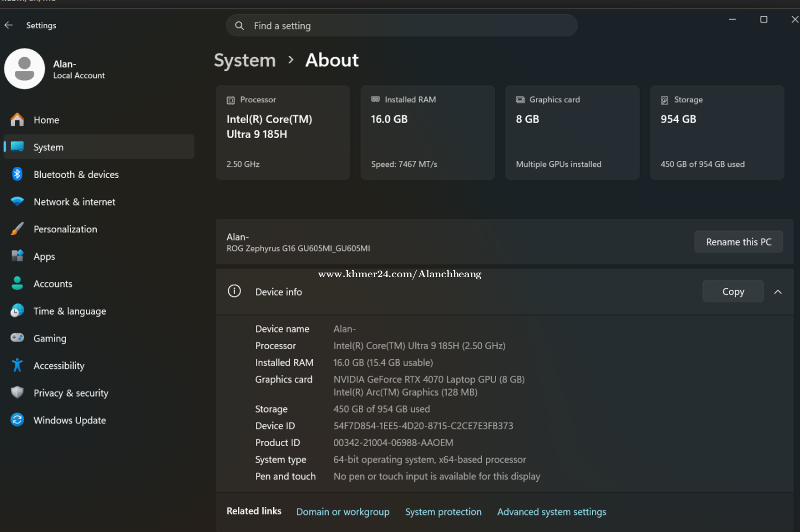
Task: Click the No pen or touch input text
Action: pyautogui.click(x=437, y=477)
